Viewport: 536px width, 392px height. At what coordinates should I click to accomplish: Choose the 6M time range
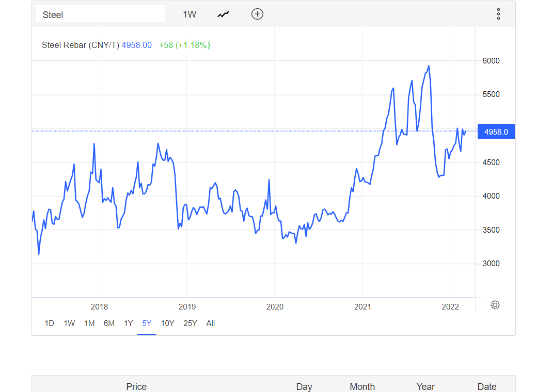pos(109,323)
